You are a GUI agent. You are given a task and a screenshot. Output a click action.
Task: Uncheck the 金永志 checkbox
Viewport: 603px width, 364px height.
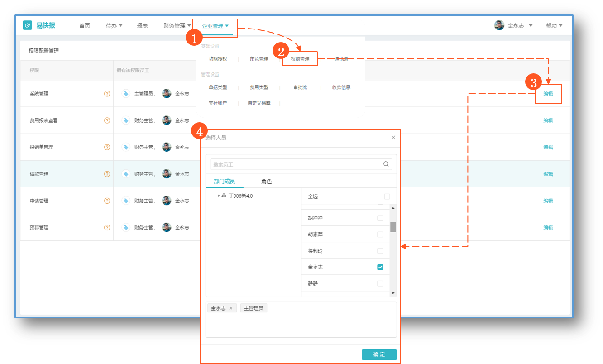click(x=380, y=267)
